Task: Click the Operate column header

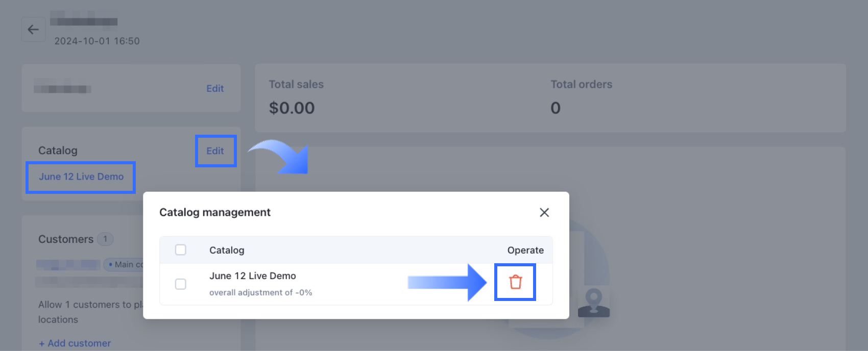Action: [x=525, y=250]
